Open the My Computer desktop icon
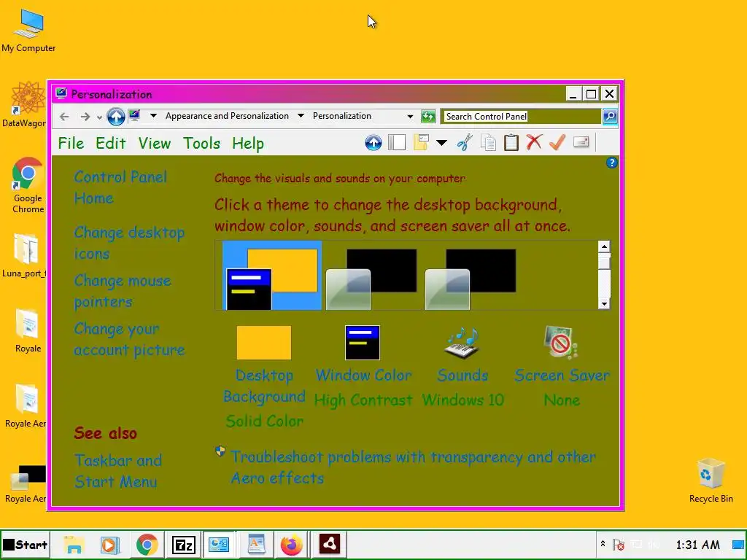Viewport: 747px width, 560px height. 28,31
